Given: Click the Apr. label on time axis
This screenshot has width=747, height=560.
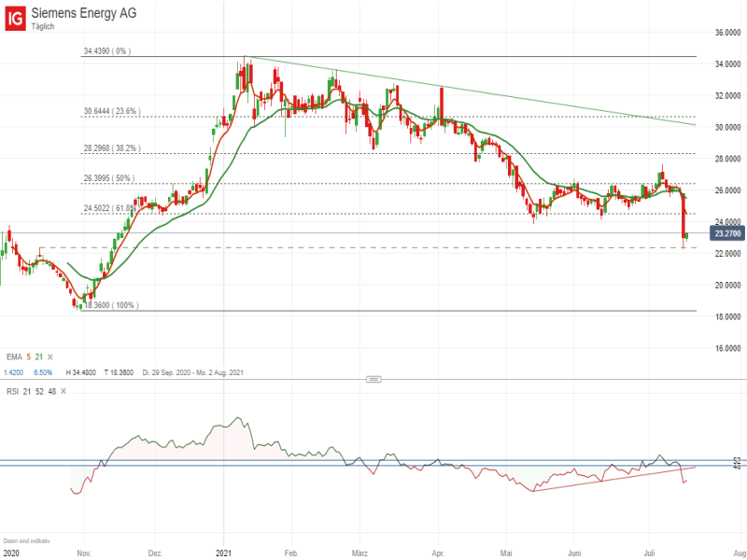Looking at the screenshot, I should [438, 553].
